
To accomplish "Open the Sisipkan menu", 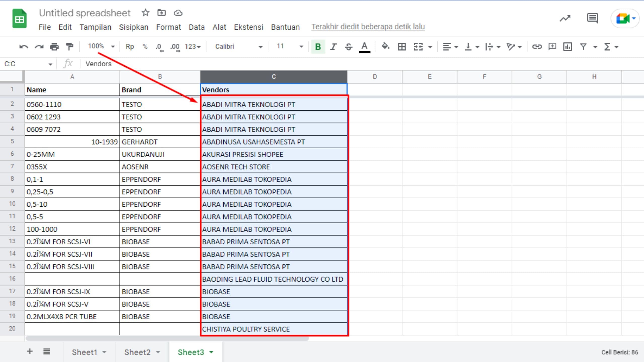I will tap(134, 27).
